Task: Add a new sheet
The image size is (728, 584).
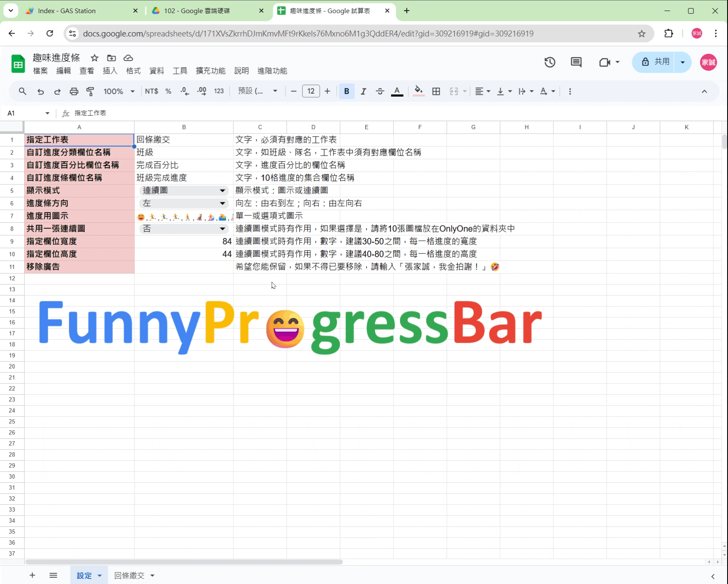Action: 32,575
